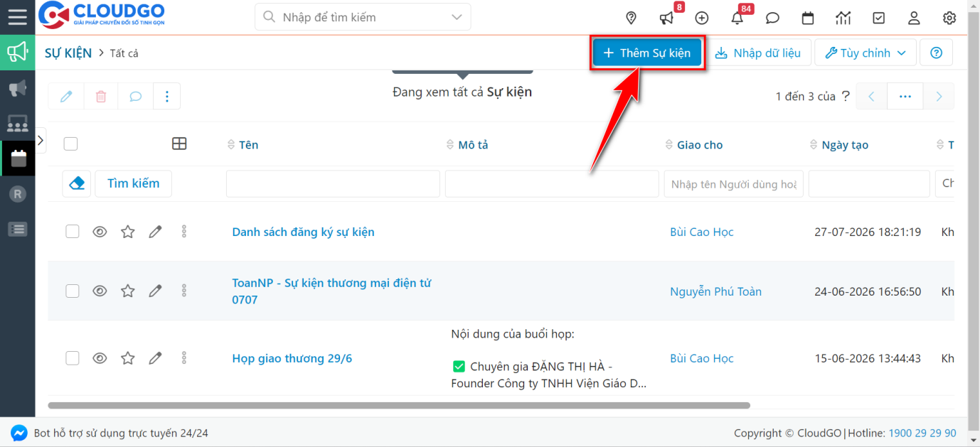Viewport: 980px width, 447px height.
Task: Open the 'Nhập dữ liệu' link
Action: point(759,52)
